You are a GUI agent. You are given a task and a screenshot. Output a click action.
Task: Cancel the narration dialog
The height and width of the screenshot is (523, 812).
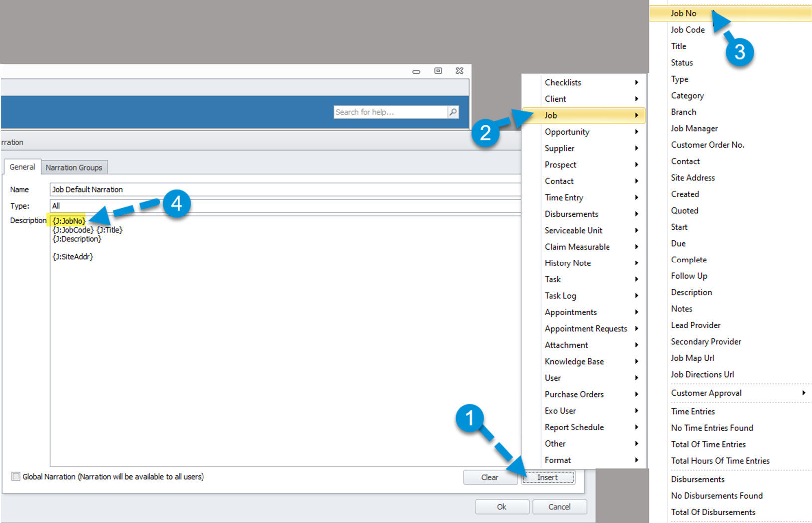[559, 507]
